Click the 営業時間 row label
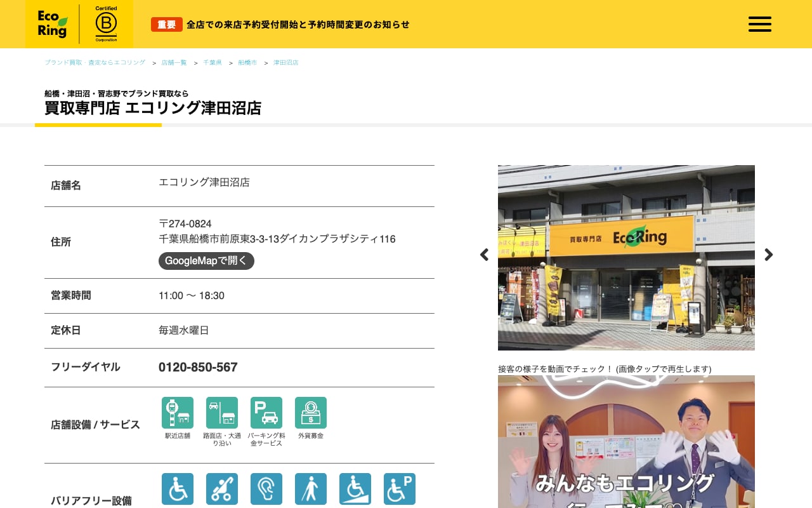This screenshot has width=812, height=508. [x=71, y=295]
